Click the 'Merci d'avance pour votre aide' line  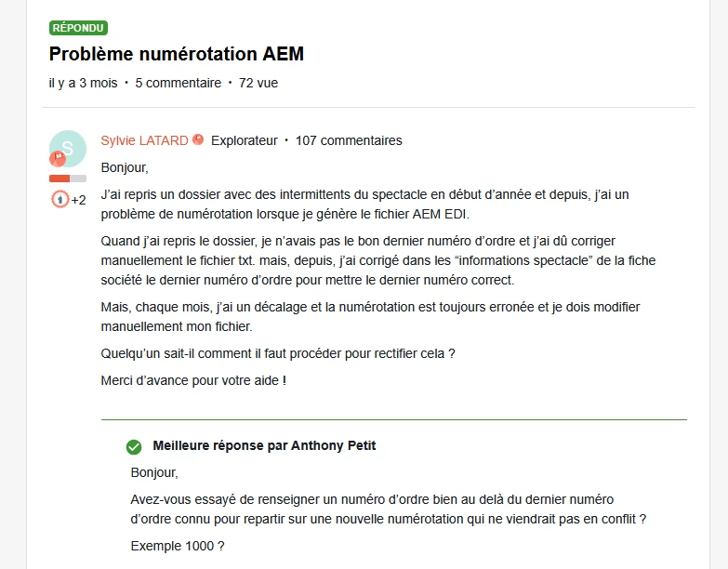pos(193,380)
